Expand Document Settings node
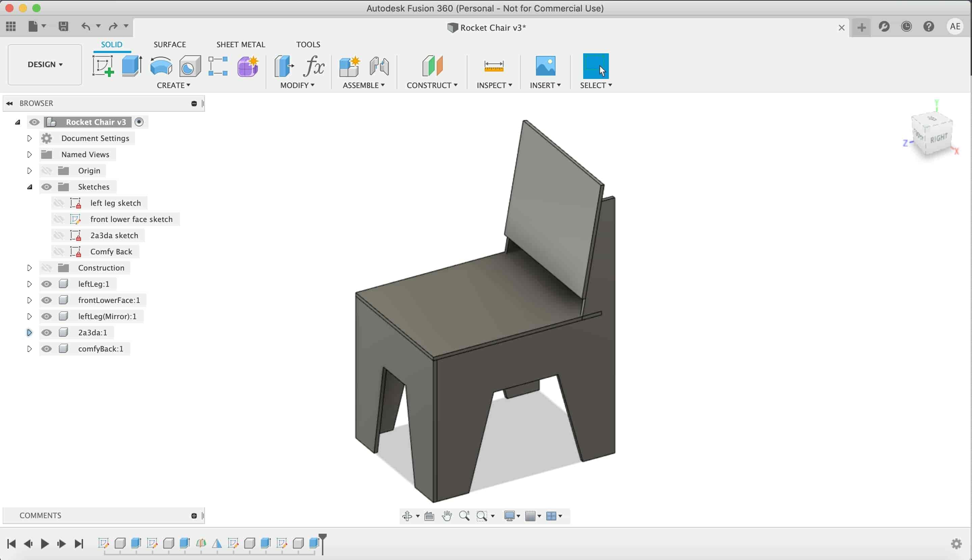This screenshot has width=972, height=560. click(x=29, y=138)
